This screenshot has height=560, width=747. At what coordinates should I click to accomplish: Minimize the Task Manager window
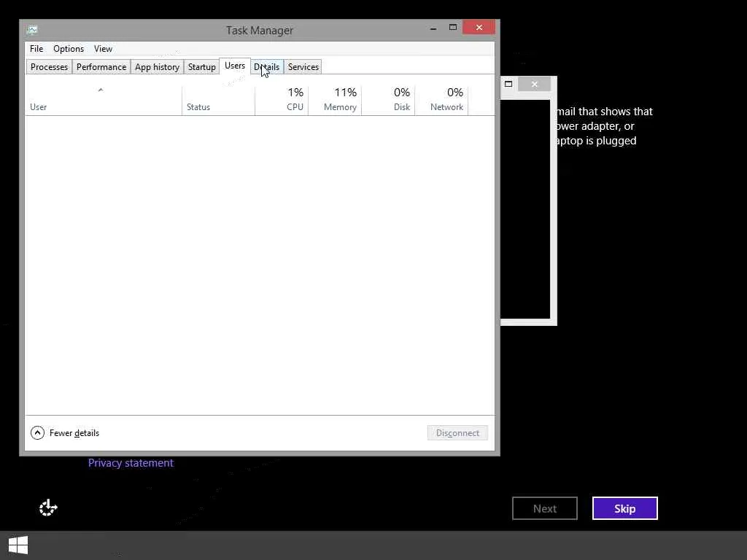(x=433, y=28)
